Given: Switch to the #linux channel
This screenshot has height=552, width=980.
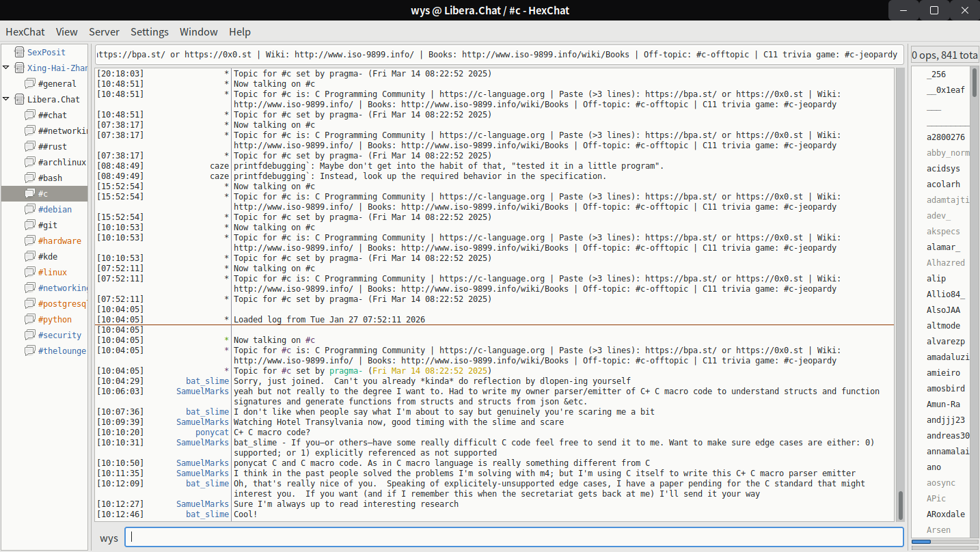Looking at the screenshot, I should pyautogui.click(x=53, y=272).
